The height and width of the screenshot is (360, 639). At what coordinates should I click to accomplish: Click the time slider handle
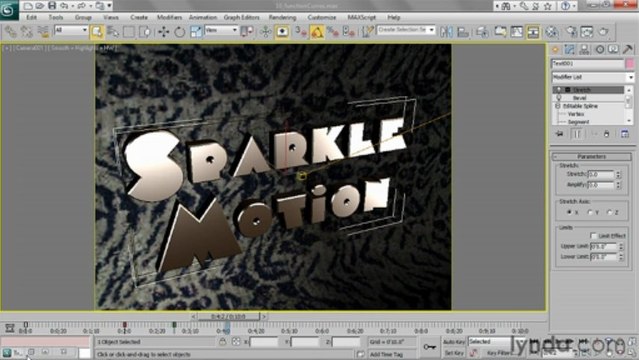[228, 316]
